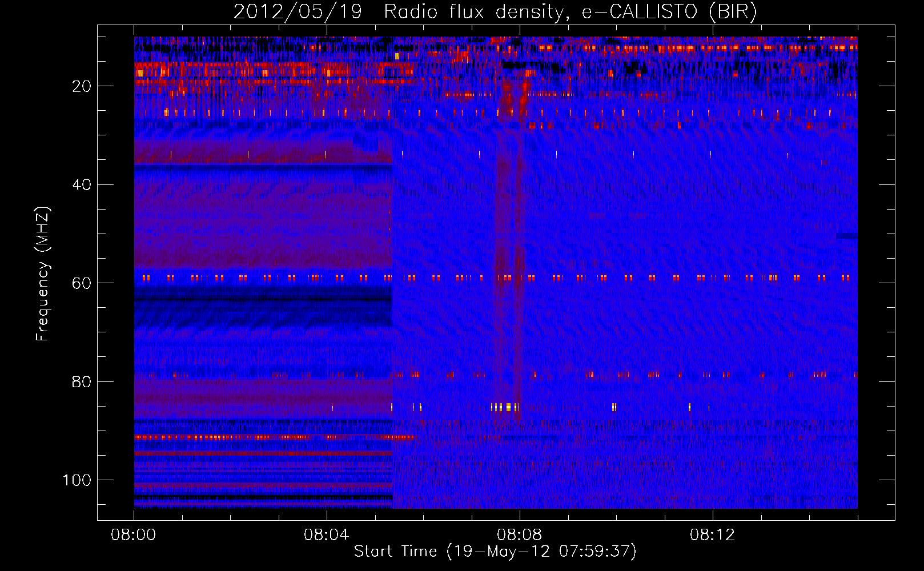This screenshot has width=924, height=571.
Task: Click the 08:00 time tick label
Action: pos(134,535)
